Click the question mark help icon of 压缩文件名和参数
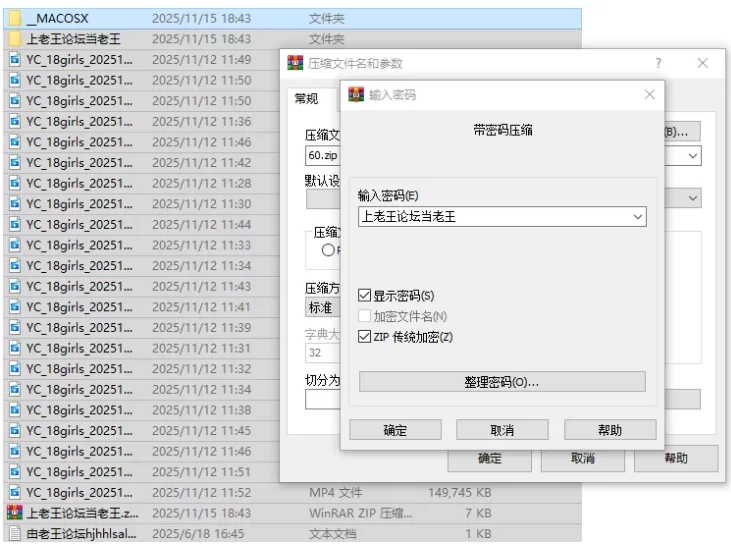 (658, 63)
